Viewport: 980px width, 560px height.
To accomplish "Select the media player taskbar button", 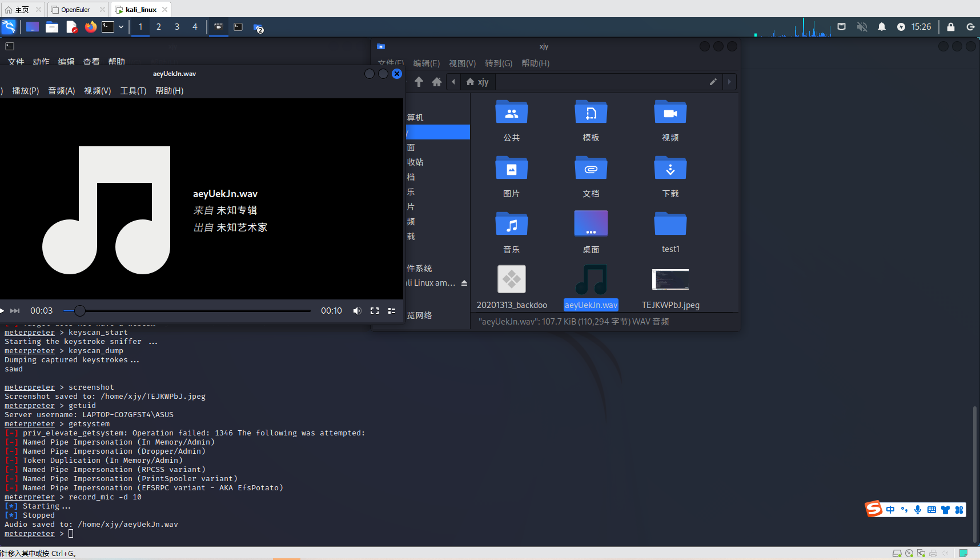I will (x=219, y=27).
